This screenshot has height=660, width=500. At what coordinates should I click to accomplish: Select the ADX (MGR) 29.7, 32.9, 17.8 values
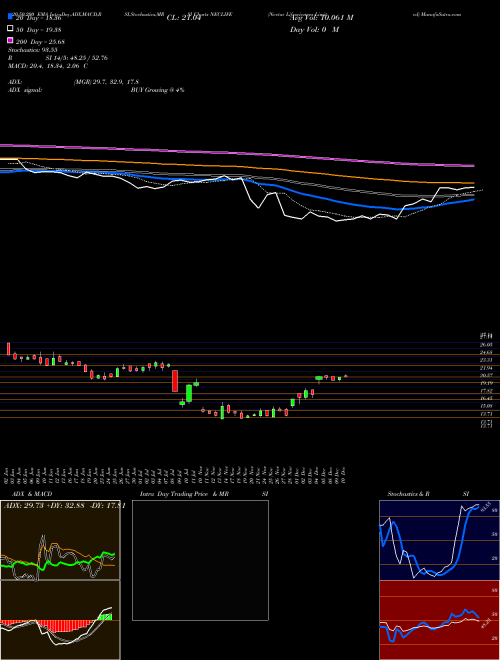pos(106,82)
